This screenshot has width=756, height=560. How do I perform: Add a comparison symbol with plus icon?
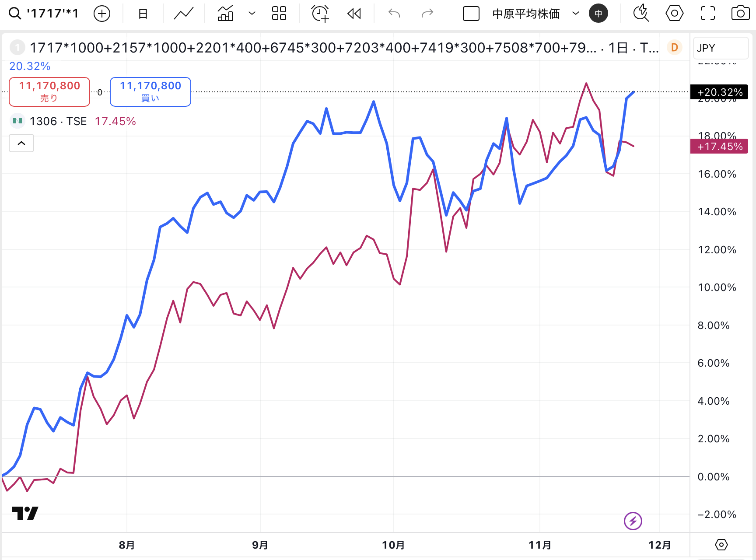(102, 14)
